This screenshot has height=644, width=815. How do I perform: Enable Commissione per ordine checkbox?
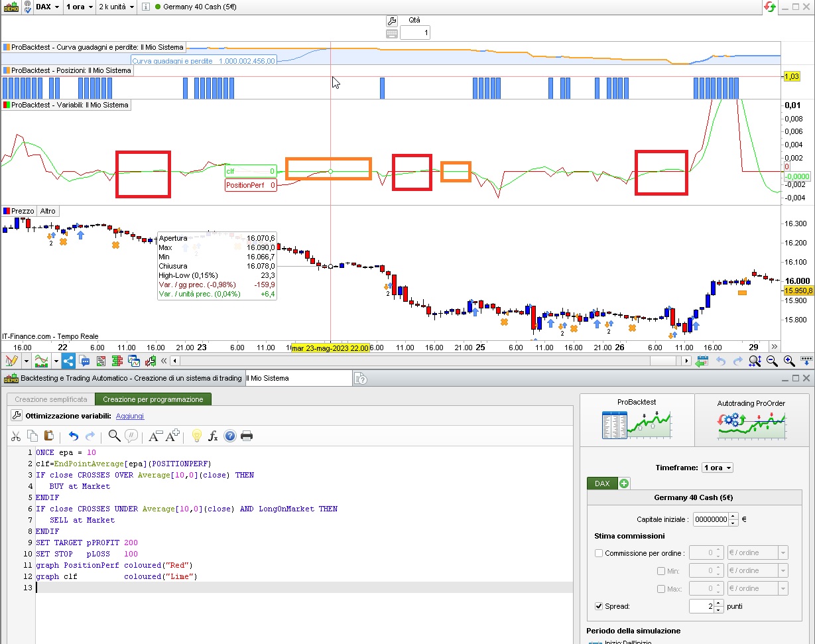(x=599, y=553)
